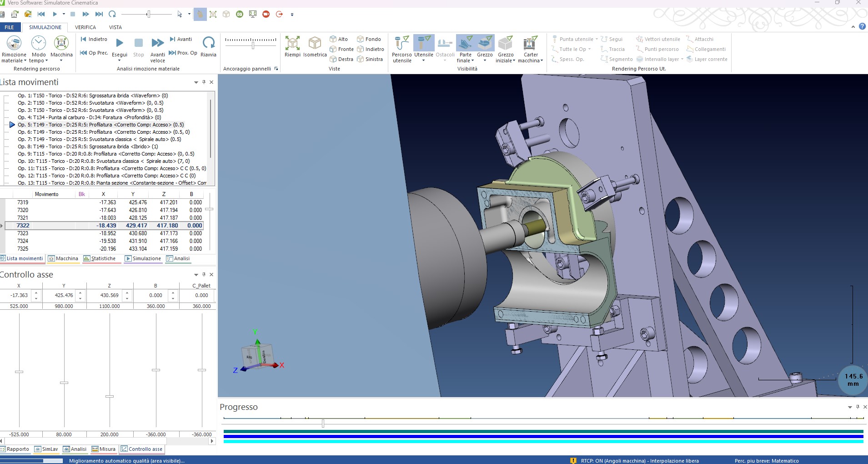
Task: Click the Riavvia restart icon
Action: coord(208,43)
